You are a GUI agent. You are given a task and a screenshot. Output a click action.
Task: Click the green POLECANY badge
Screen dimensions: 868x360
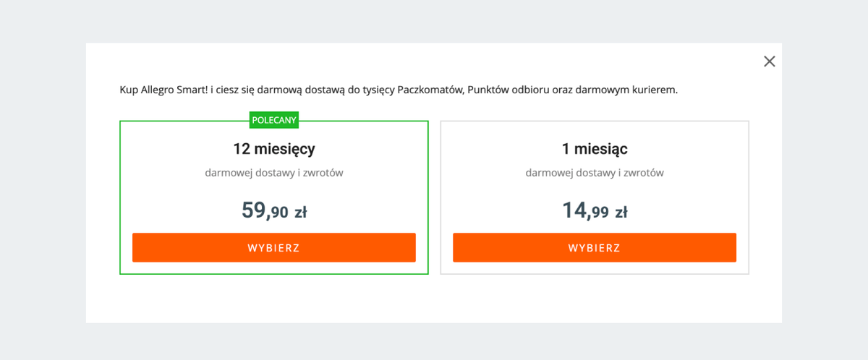274,120
